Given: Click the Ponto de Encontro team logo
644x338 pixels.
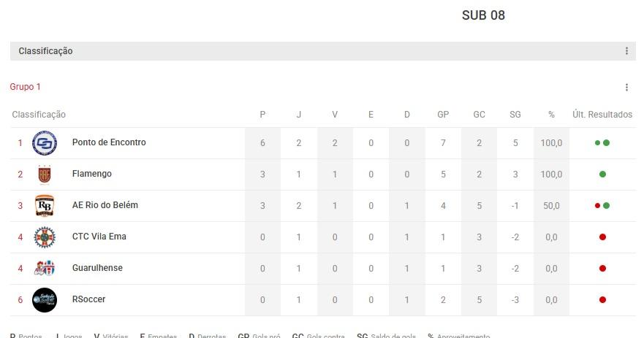Looking at the screenshot, I should coord(45,143).
